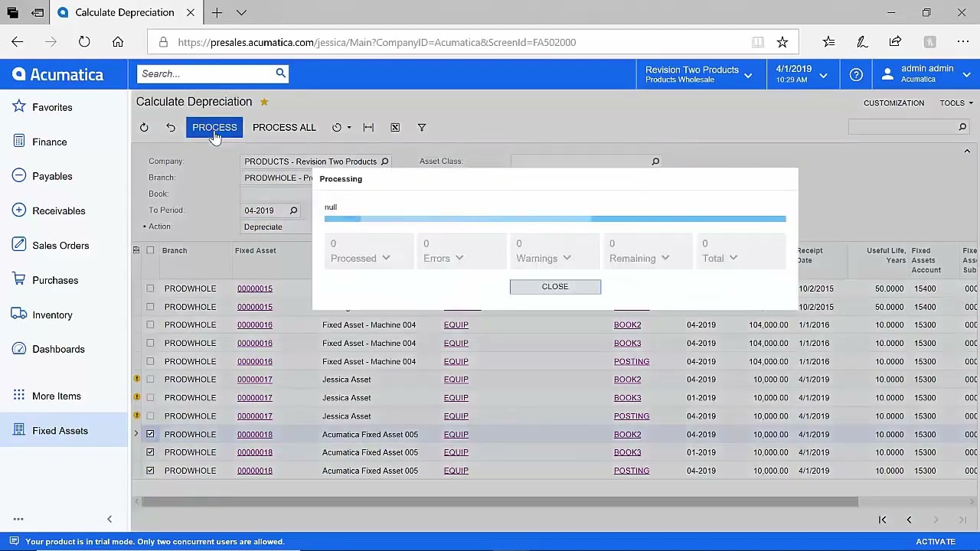The image size is (980, 551).
Task: Open the Inventory workspace
Action: pyautogui.click(x=52, y=315)
